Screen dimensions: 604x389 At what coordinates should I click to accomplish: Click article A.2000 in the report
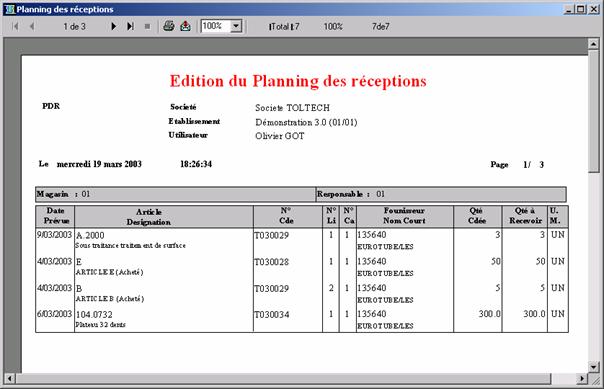point(90,235)
